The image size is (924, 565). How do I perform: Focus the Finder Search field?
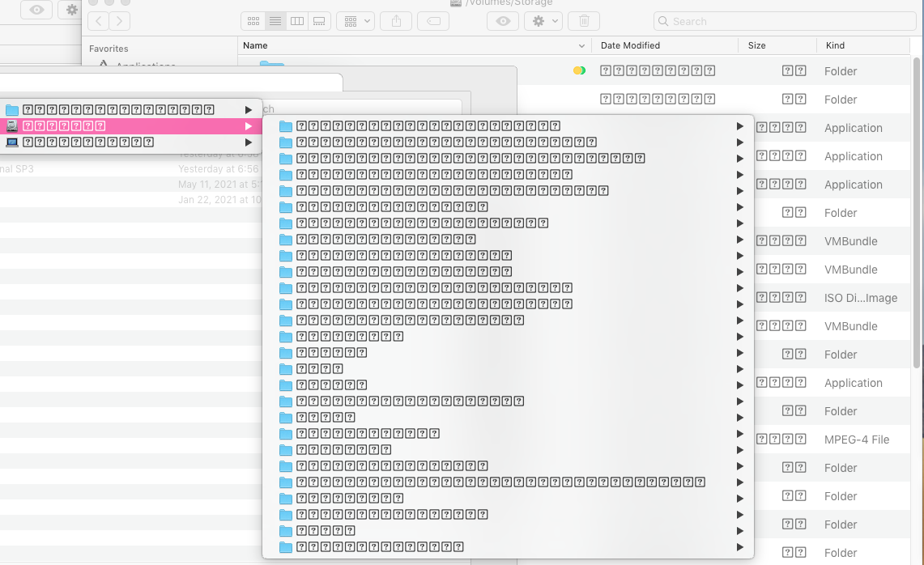pyautogui.click(x=785, y=21)
